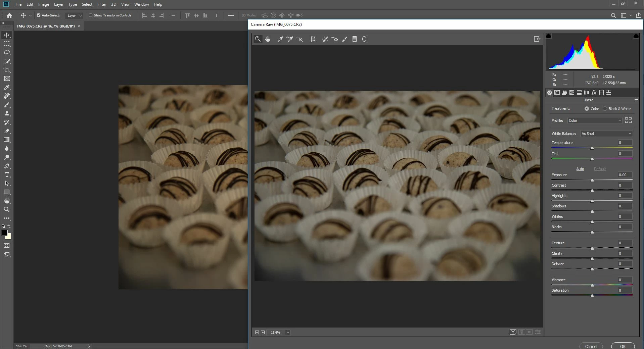Check Show Transform Controls
The image size is (644, 349).
tap(91, 15)
